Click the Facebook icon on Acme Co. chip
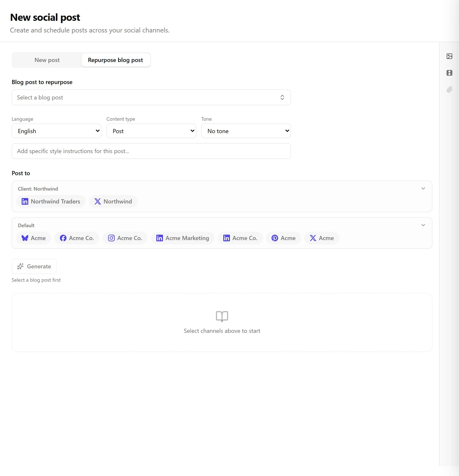Viewport: 459px width, 476px height. tap(63, 238)
